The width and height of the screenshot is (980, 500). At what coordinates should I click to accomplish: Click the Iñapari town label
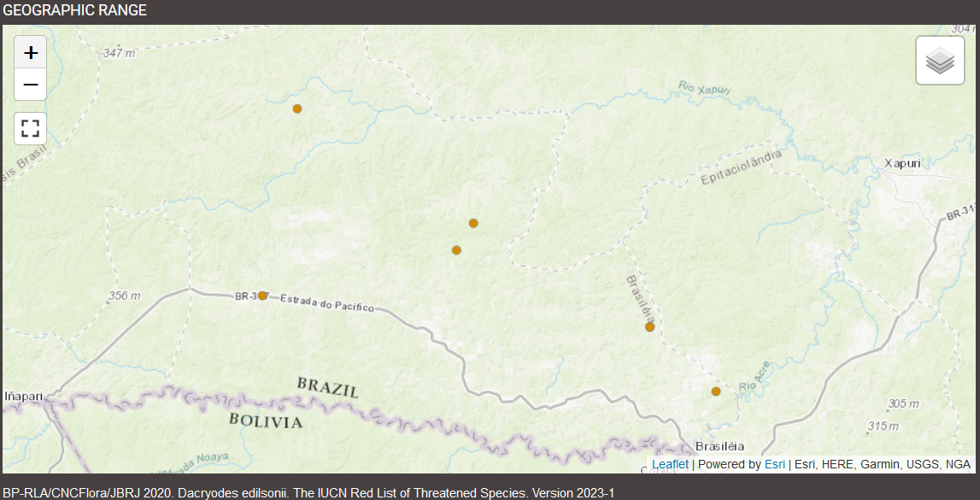[x=23, y=397]
